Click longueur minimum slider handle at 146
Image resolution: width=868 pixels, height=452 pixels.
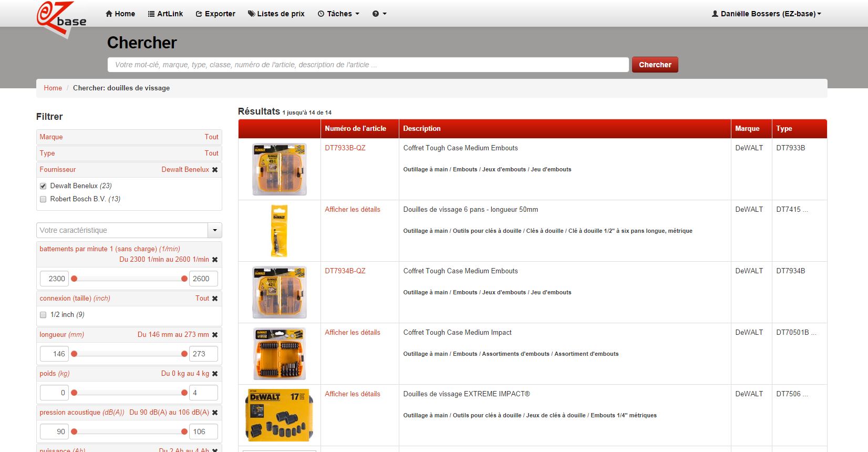click(74, 354)
